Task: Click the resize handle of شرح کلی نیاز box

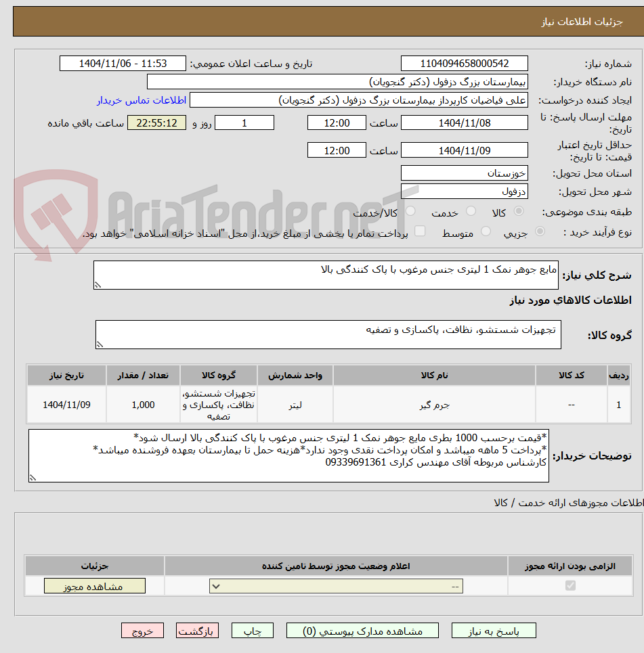Action: [98, 285]
